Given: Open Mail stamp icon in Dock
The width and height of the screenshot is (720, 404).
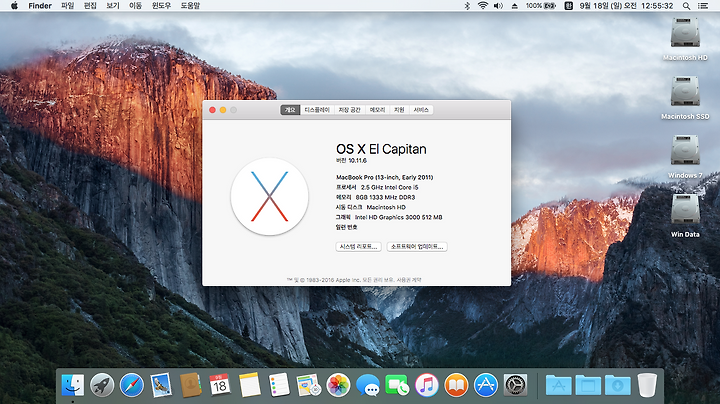Looking at the screenshot, I should click(x=161, y=385).
